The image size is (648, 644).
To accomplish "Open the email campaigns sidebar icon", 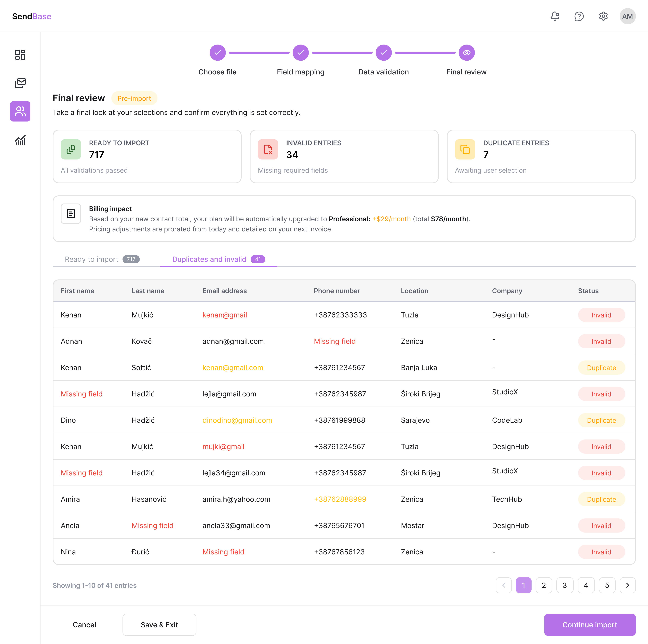I will click(20, 83).
